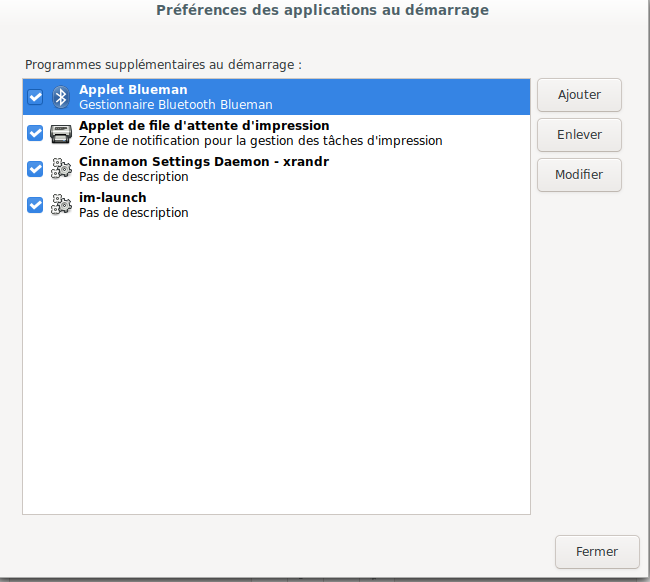Select the "Applet Blueman" title text
Screen dimensions: 650x582
click(133, 90)
